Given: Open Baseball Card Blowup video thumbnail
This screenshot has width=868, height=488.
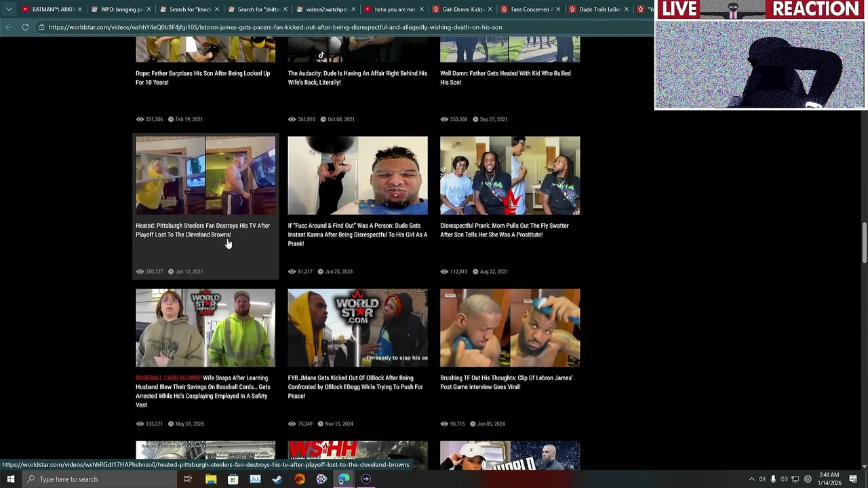Looking at the screenshot, I should click(205, 328).
